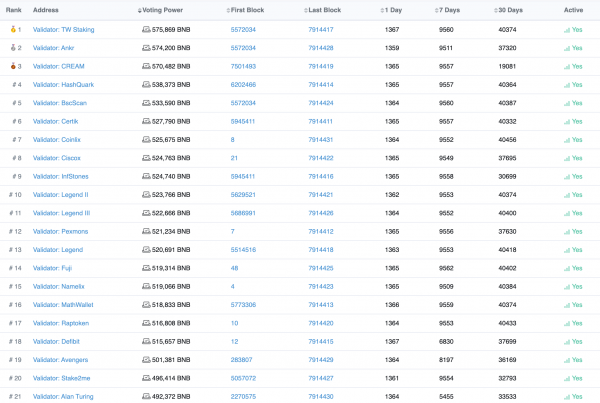Click the active bars icon in CREAM row
The width and height of the screenshot is (600, 403).
coord(567,67)
